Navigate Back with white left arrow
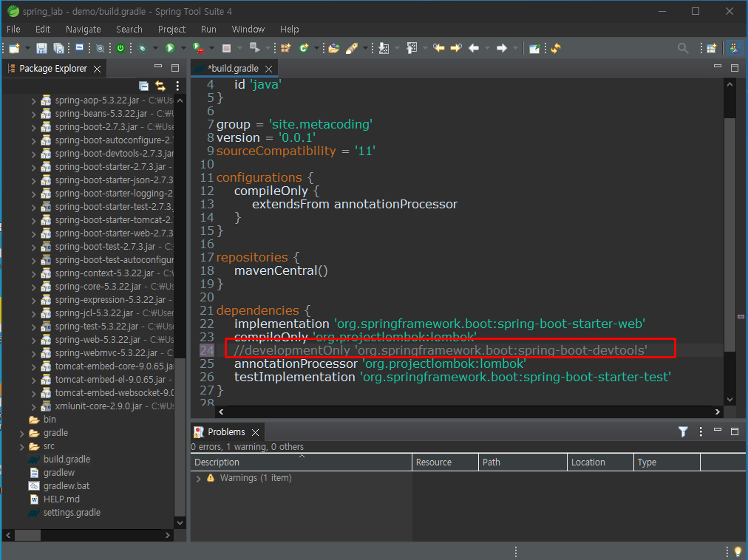The image size is (748, 560). pos(474,48)
